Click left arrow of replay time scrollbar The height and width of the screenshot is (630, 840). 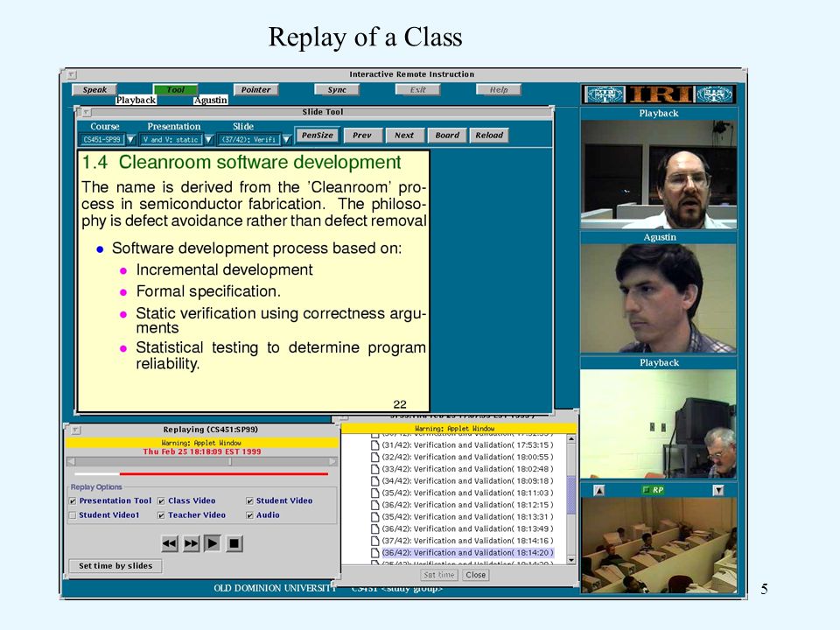71,462
